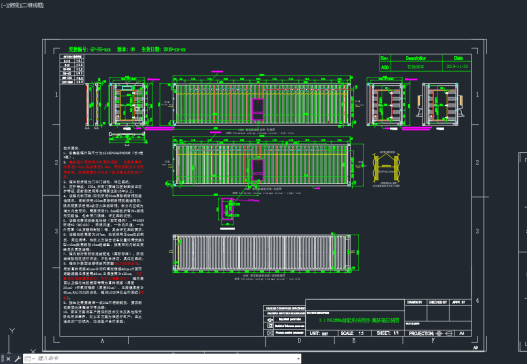The height and width of the screenshot is (364, 527).
Task: Select zone letter F on bottom border
Action: point(433,341)
